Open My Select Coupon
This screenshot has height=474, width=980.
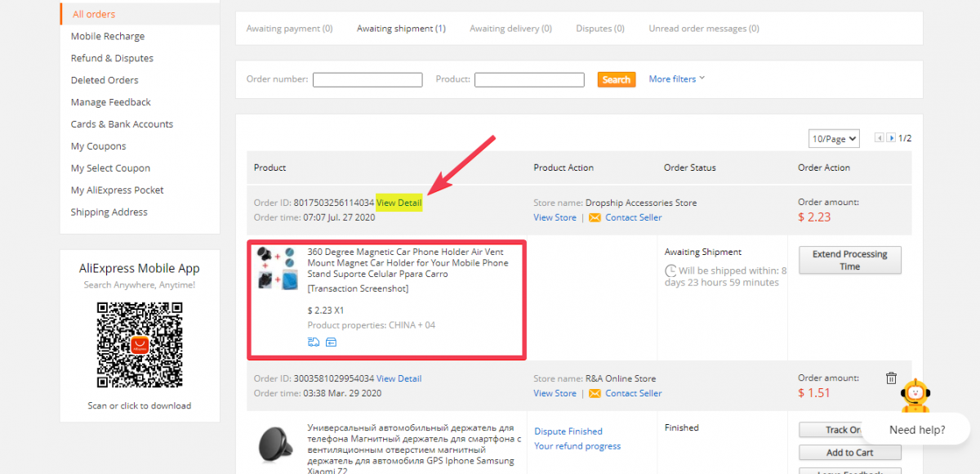click(110, 168)
